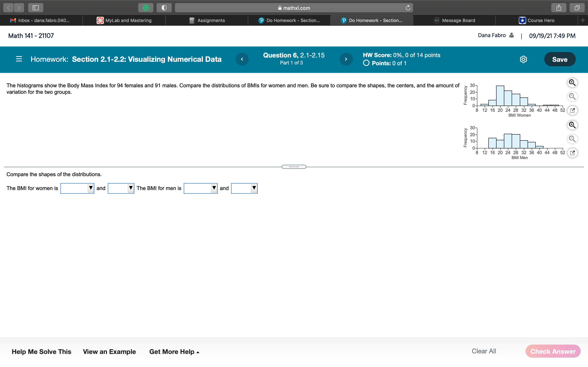
Task: Expand the Get More Help menu
Action: 174,352
